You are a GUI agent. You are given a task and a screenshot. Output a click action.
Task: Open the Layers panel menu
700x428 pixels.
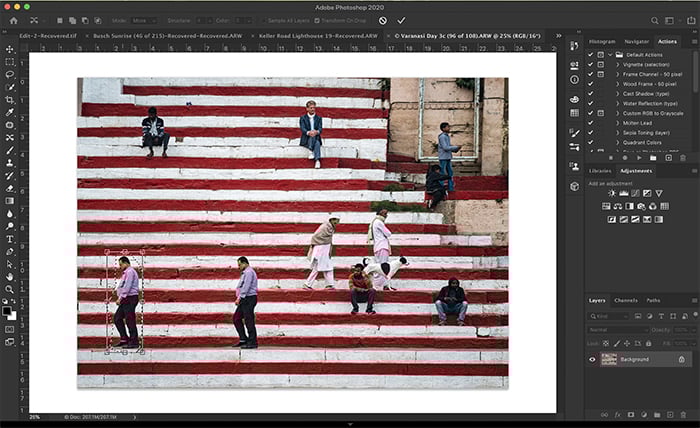point(694,300)
